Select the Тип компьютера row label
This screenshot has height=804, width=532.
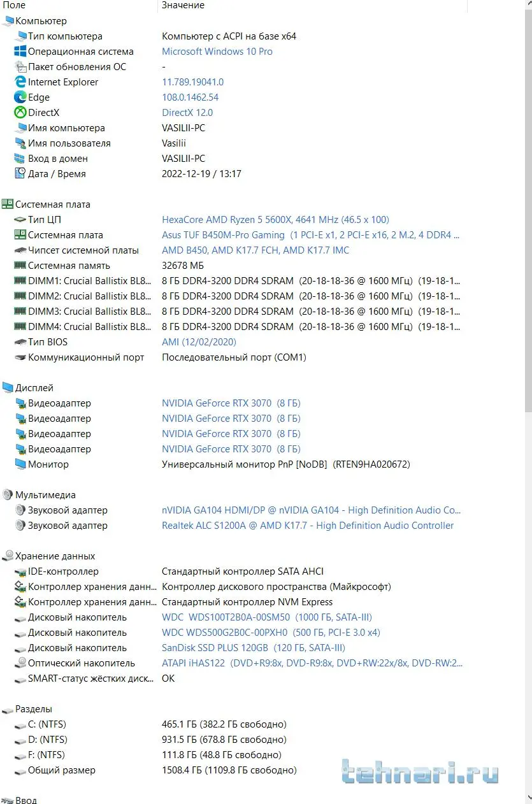click(65, 36)
